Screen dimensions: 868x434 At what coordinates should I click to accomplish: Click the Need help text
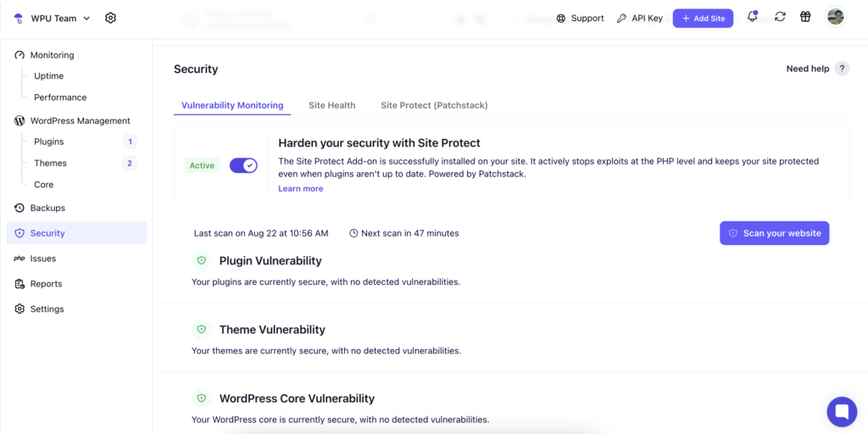pyautogui.click(x=808, y=69)
